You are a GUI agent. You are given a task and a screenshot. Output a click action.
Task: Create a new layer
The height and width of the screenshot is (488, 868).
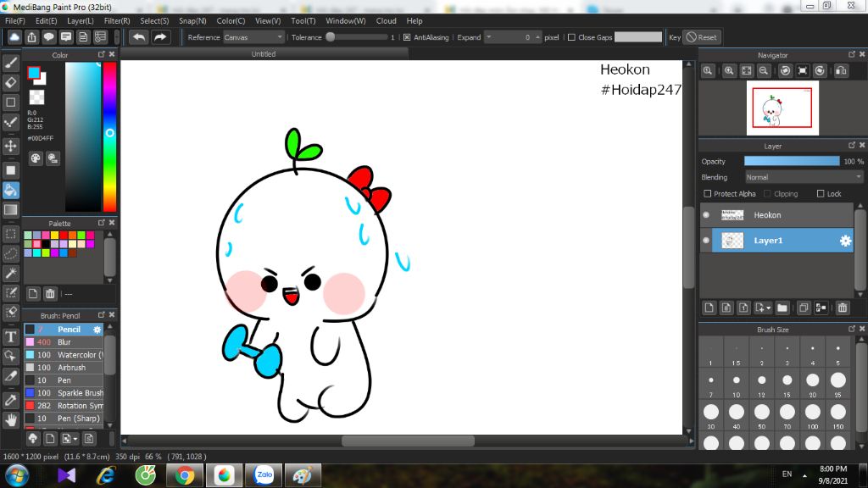[709, 308]
